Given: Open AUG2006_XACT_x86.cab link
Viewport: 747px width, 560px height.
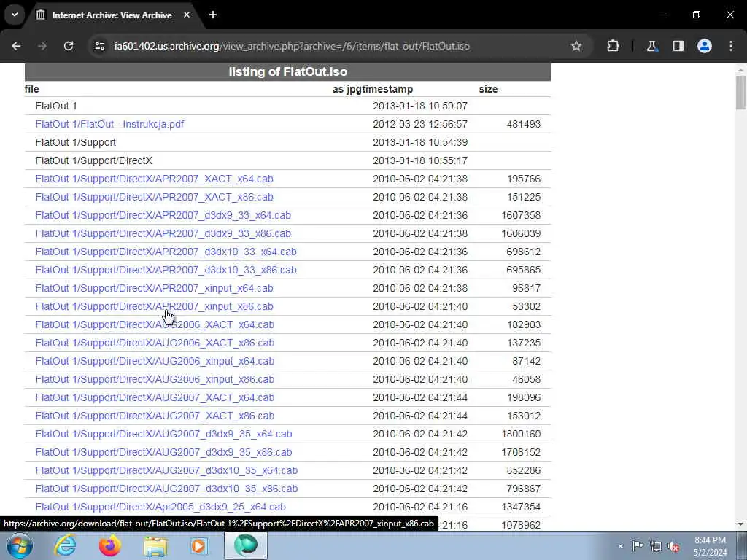Looking at the screenshot, I should pos(155,343).
